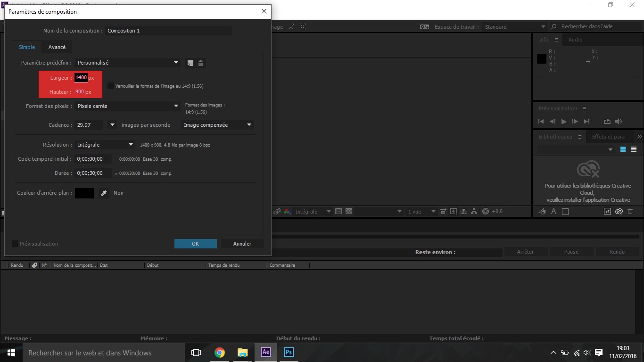This screenshot has width=644, height=362.
Task: Confirm composition settings with OK
Action: (x=195, y=244)
